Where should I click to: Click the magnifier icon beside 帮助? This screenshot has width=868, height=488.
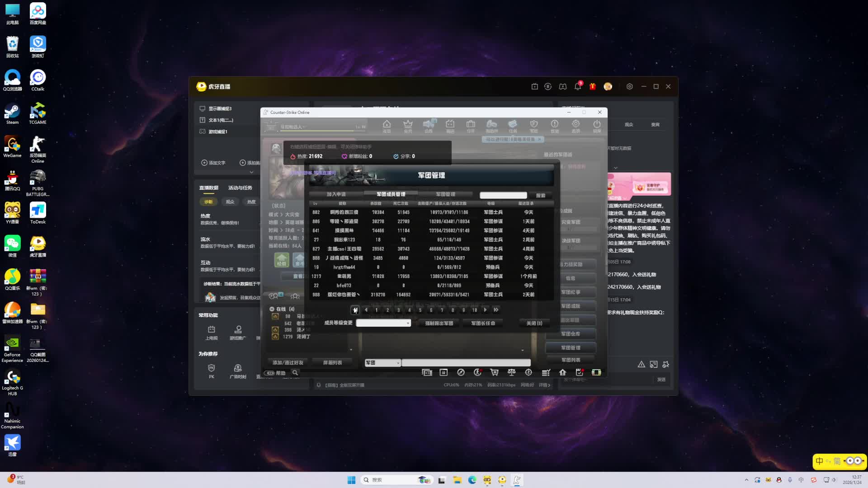[295, 373]
